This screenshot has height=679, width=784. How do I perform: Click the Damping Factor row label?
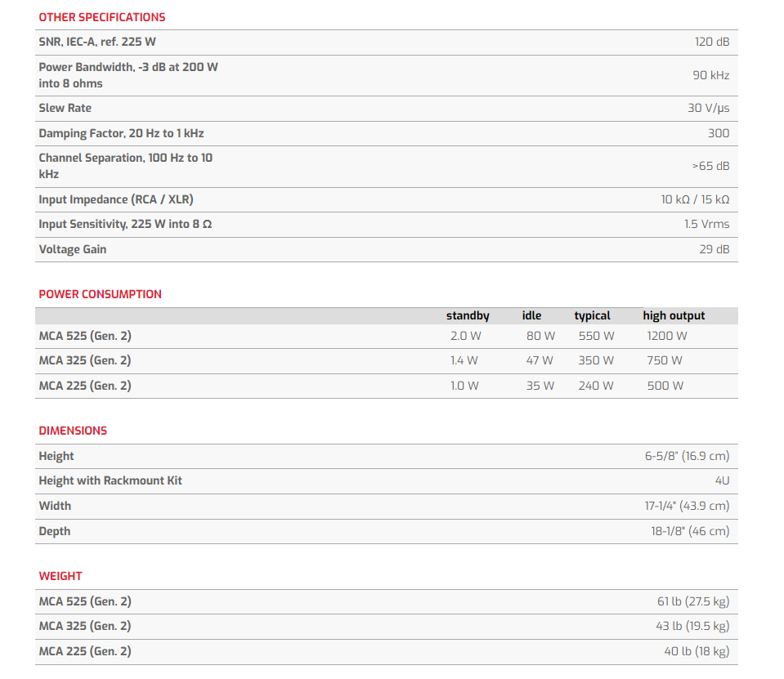point(121,133)
